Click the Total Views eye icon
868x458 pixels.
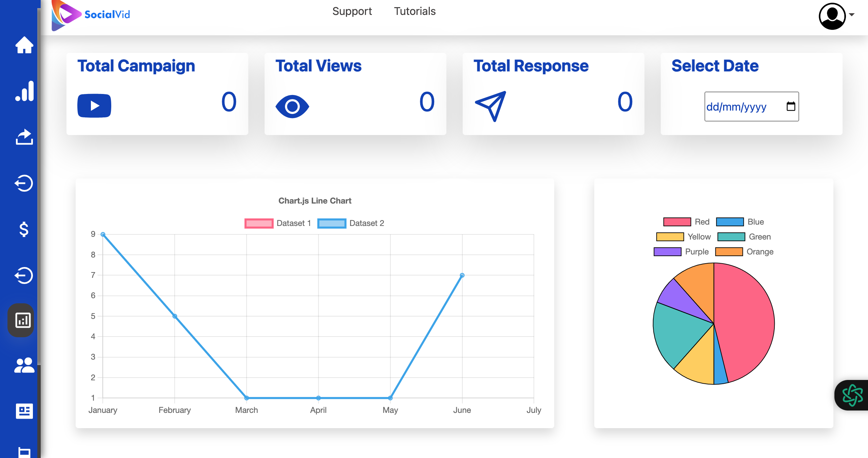pos(292,107)
